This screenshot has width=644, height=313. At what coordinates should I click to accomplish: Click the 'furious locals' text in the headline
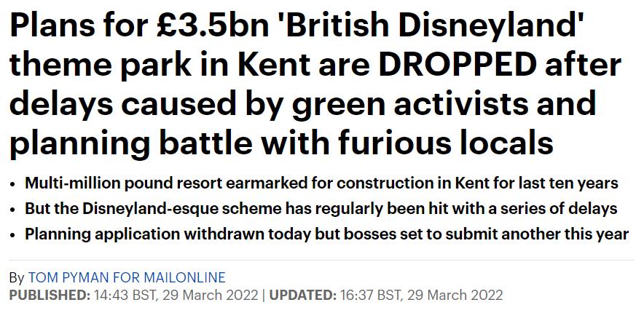pyautogui.click(x=446, y=141)
